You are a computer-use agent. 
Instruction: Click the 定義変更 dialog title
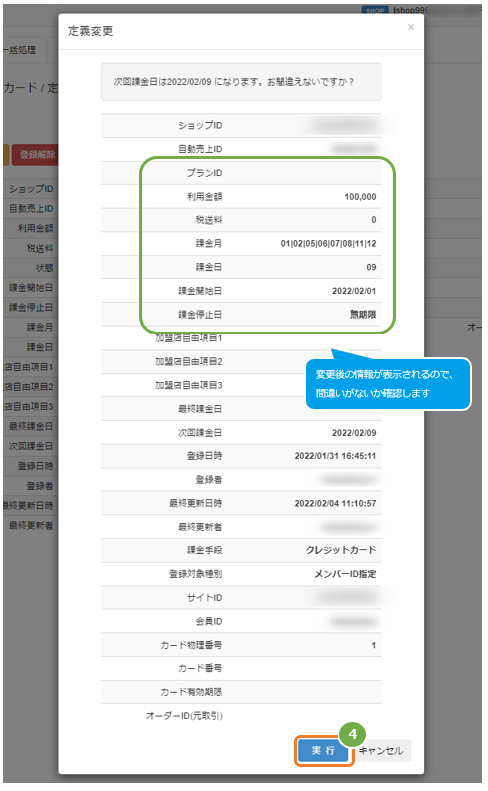(91, 31)
